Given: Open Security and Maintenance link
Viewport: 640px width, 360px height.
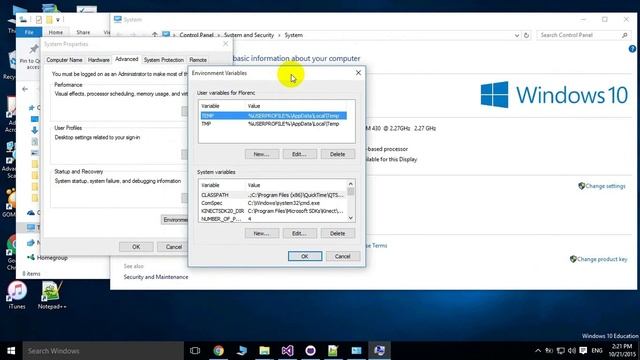Looking at the screenshot, I should coord(156,277).
